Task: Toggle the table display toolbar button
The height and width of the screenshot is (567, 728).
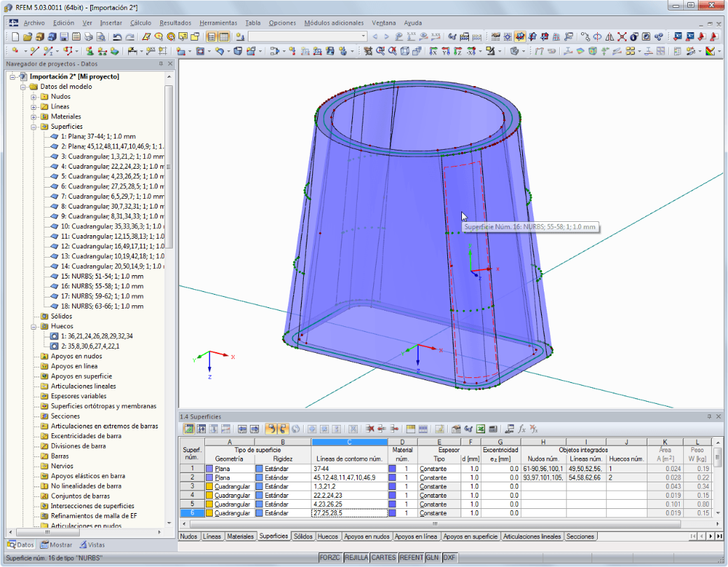Action: (224, 36)
